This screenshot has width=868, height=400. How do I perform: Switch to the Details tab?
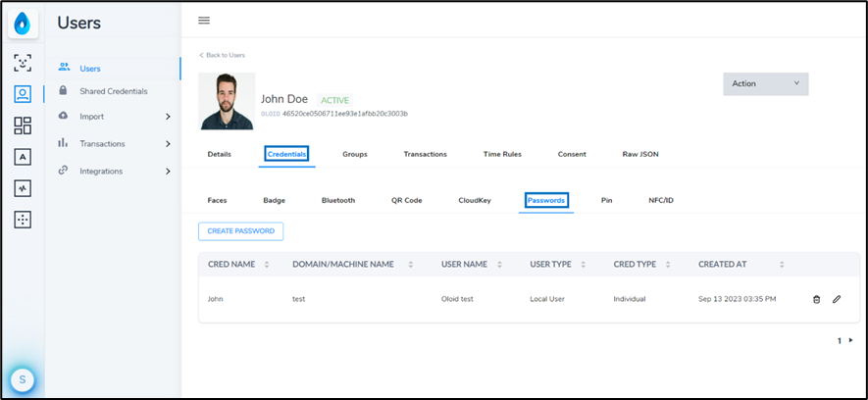(220, 154)
